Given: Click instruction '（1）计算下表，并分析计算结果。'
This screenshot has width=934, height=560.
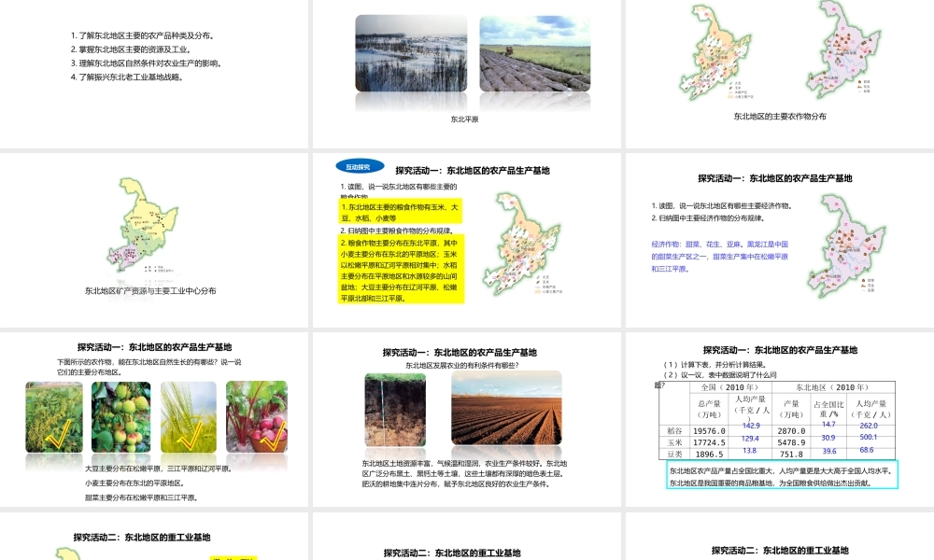Looking at the screenshot, I should click(715, 365).
